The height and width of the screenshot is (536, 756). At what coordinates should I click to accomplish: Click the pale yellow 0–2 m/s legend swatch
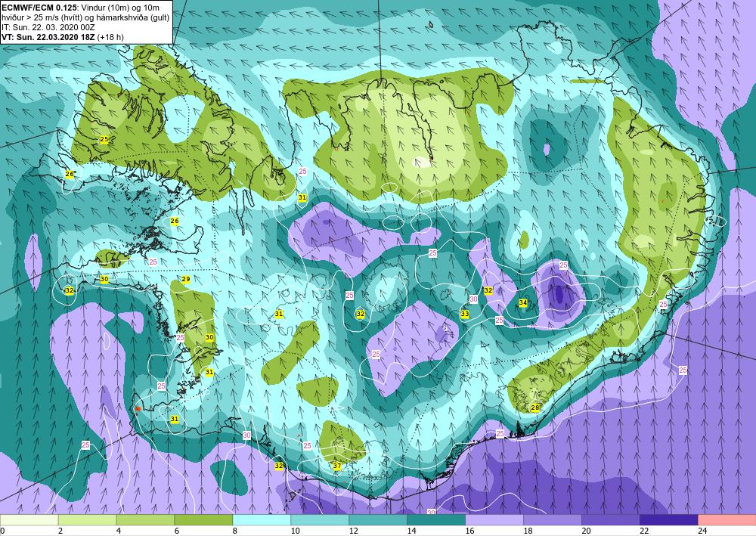pyautogui.click(x=29, y=520)
